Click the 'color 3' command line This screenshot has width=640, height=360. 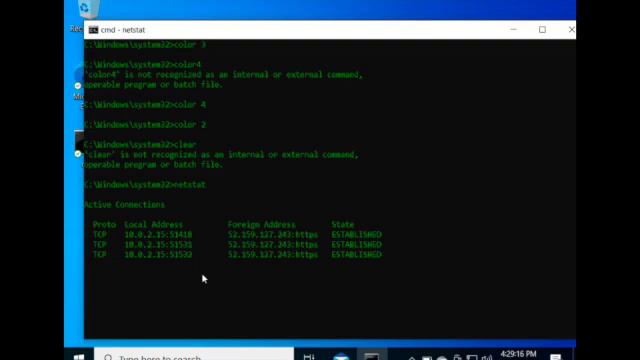pos(145,44)
